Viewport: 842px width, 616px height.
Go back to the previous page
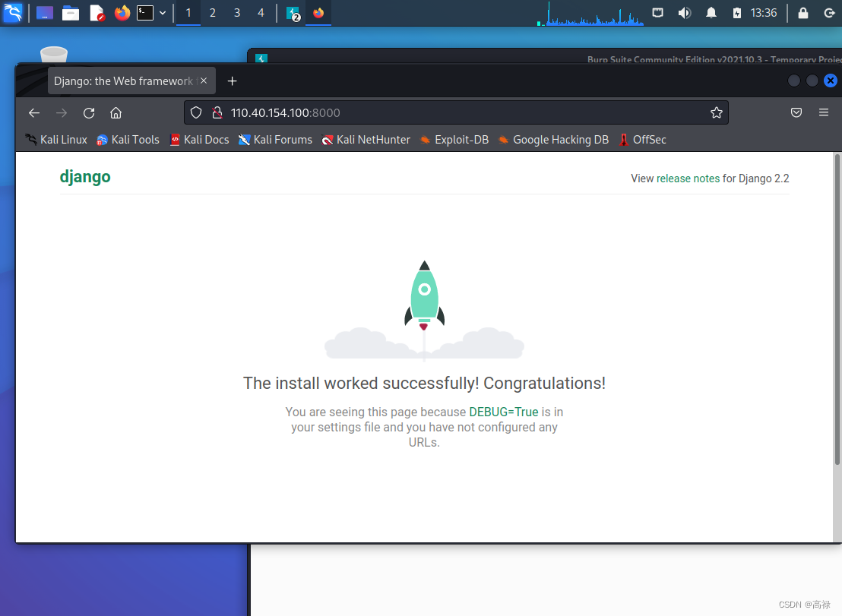(34, 112)
